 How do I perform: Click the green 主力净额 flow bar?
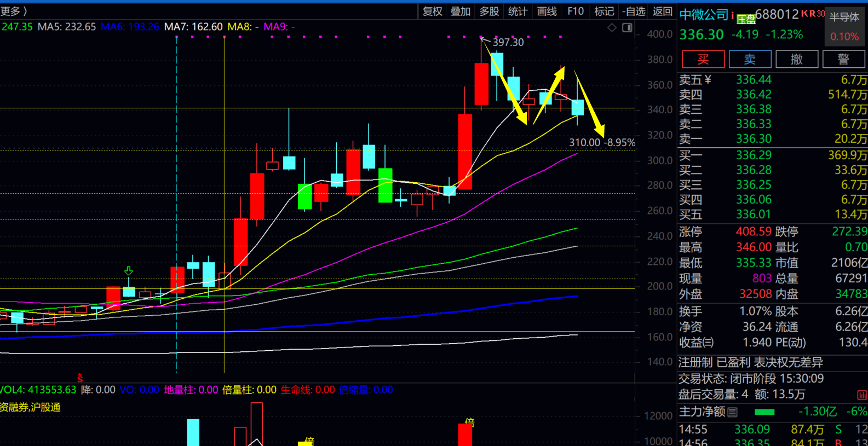(764, 412)
